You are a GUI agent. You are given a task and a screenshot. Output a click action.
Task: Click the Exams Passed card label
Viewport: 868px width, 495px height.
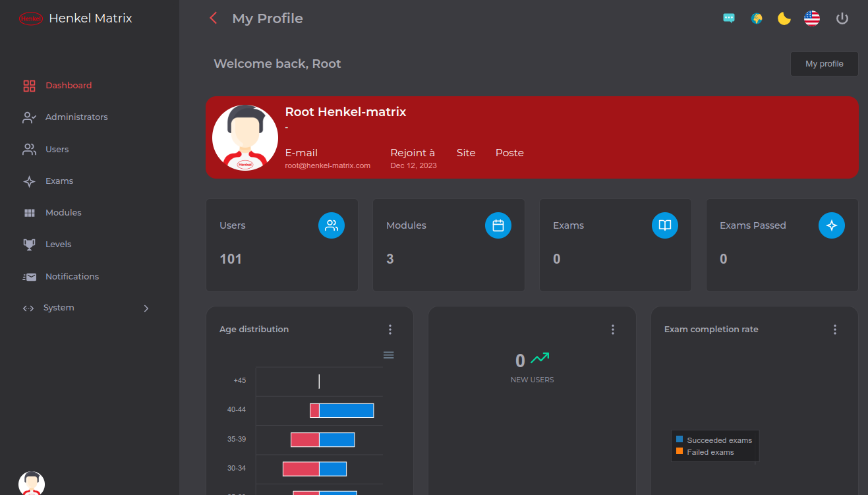click(753, 225)
